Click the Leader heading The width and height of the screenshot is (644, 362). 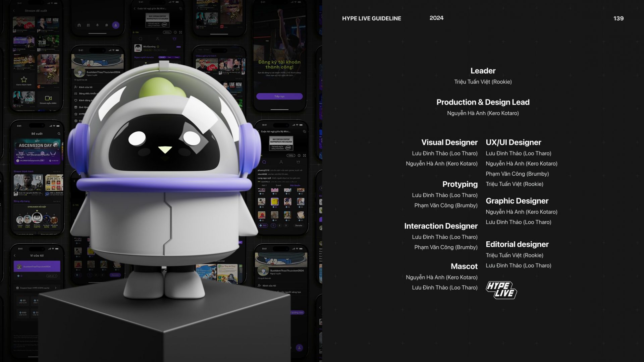(483, 71)
